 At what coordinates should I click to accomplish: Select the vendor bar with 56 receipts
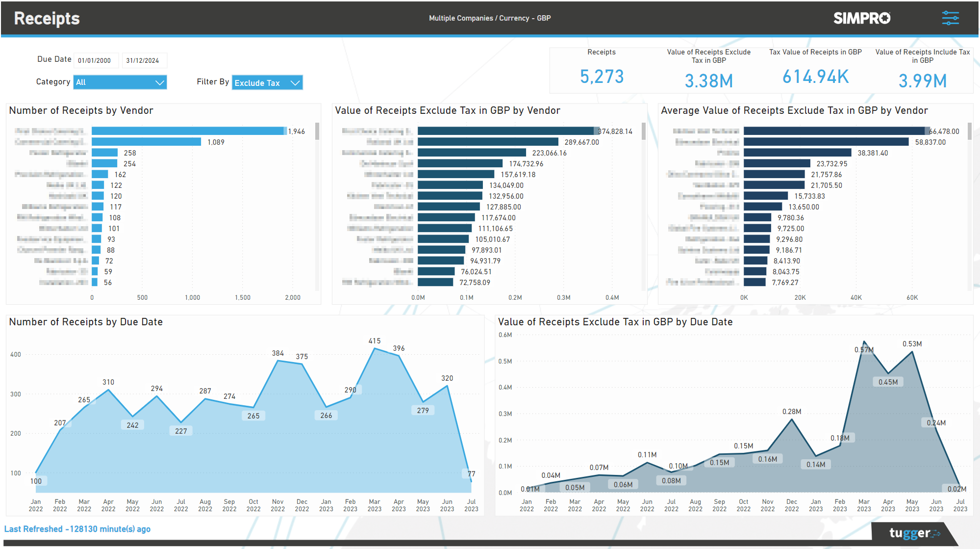[95, 282]
